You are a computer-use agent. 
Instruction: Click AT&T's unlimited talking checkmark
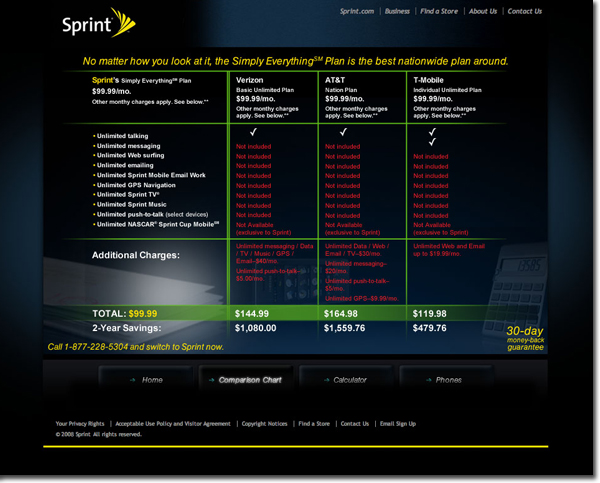[343, 132]
